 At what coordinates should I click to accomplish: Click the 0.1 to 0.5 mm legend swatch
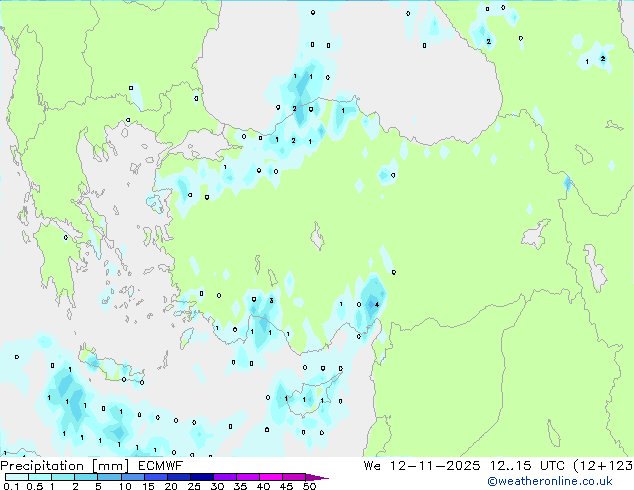click(17, 477)
